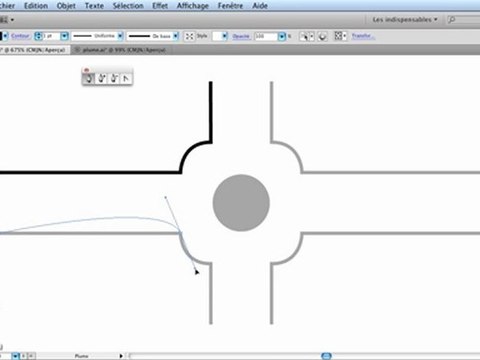Adjust stroke weight stepper arrows
The height and width of the screenshot is (360, 480).
38,36
